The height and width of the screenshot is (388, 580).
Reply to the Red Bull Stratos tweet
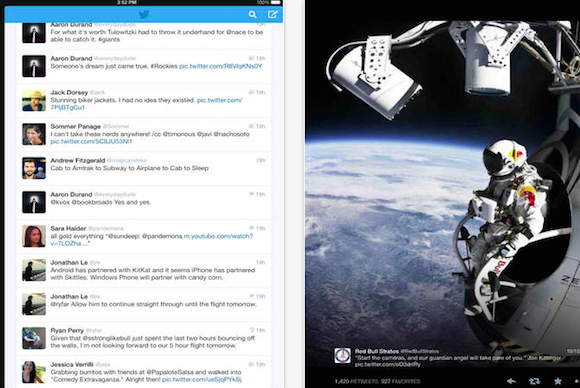pyautogui.click(x=512, y=381)
